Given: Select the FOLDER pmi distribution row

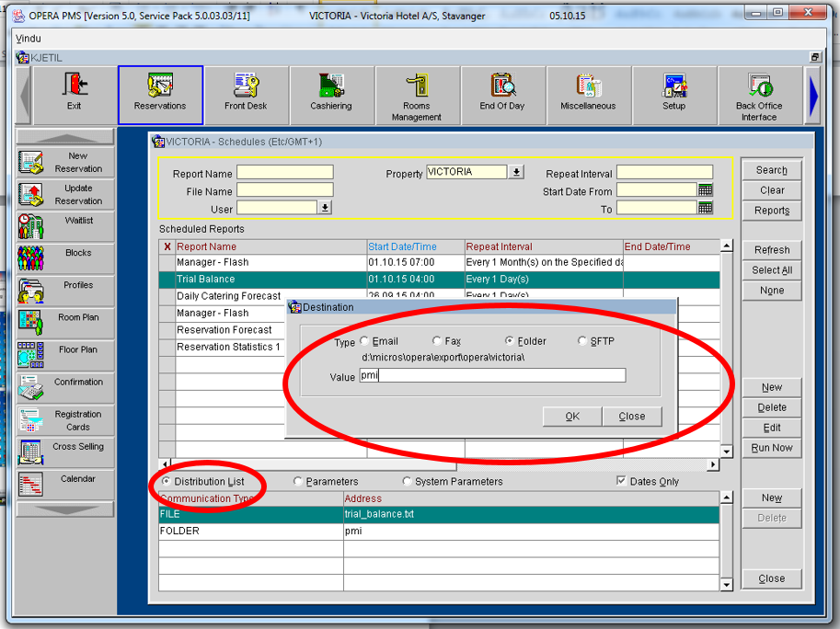Looking at the screenshot, I should (x=439, y=531).
